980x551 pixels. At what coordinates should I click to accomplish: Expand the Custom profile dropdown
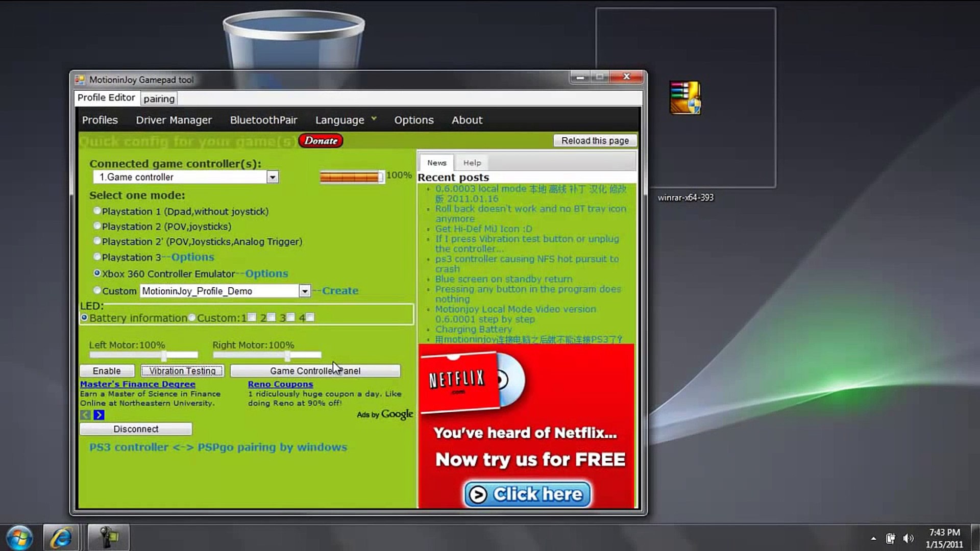coord(305,291)
